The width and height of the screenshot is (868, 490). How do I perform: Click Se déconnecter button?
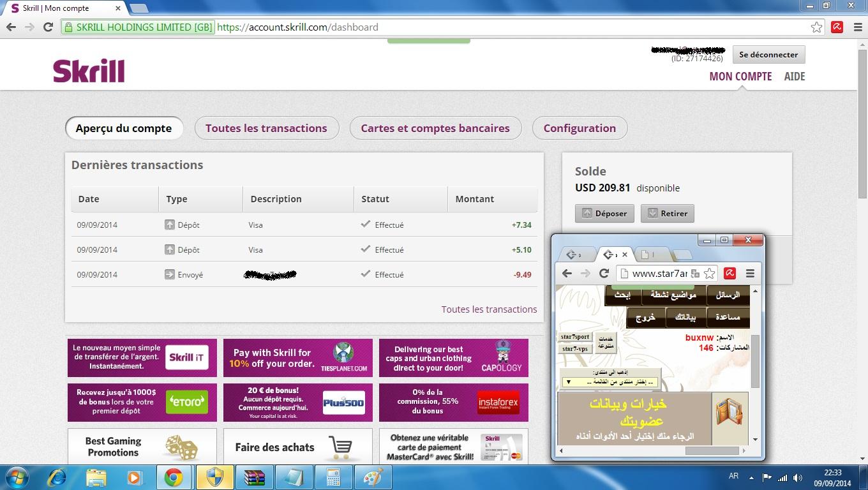pyautogui.click(x=768, y=55)
